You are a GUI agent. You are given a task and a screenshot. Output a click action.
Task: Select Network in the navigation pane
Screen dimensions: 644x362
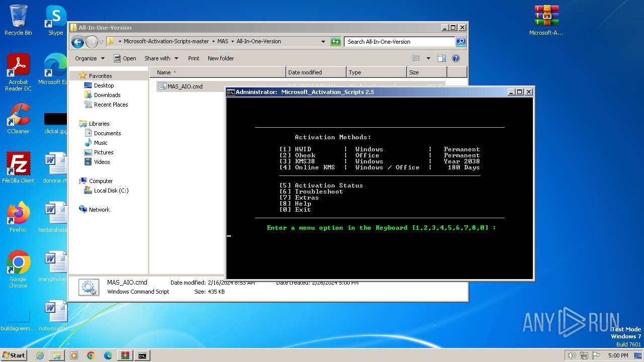click(x=99, y=210)
